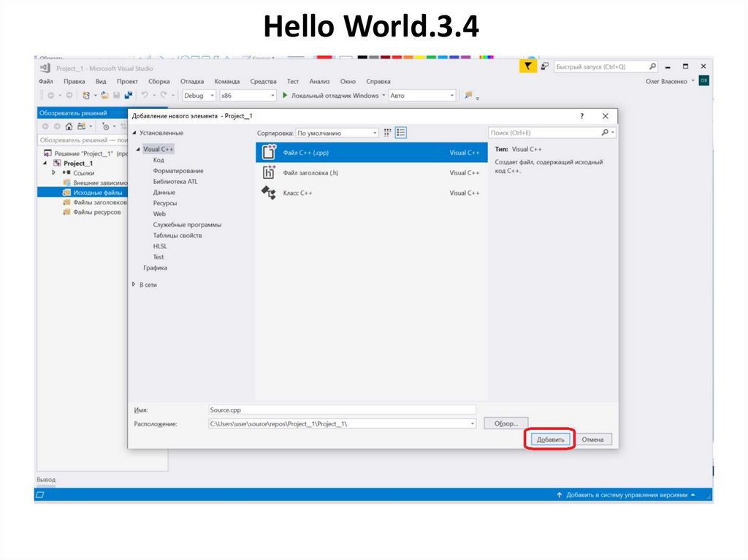Click the New Project toolbar icon

(x=86, y=96)
